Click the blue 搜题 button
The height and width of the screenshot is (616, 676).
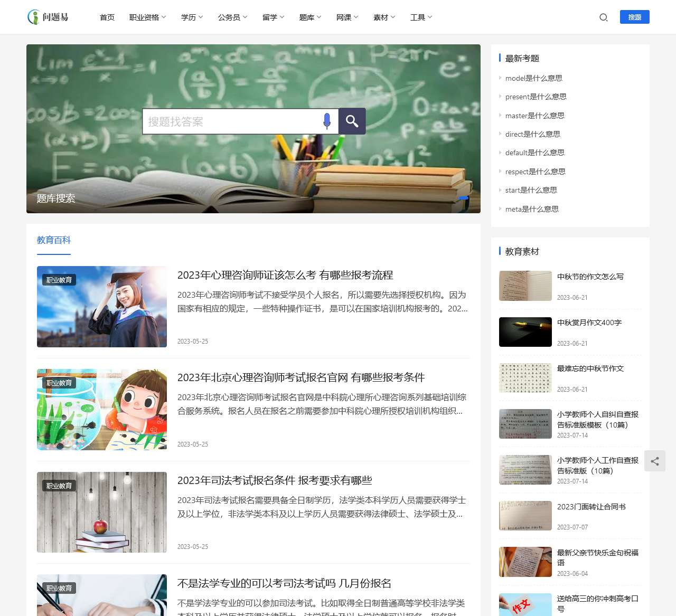[634, 17]
